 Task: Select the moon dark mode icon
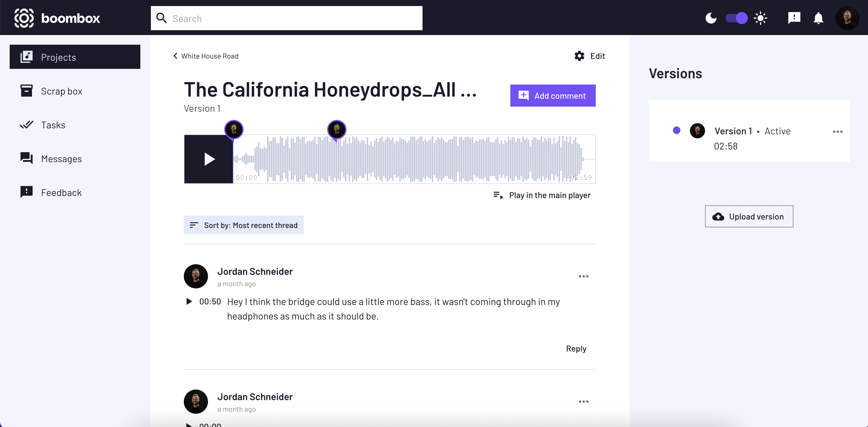pyautogui.click(x=711, y=18)
